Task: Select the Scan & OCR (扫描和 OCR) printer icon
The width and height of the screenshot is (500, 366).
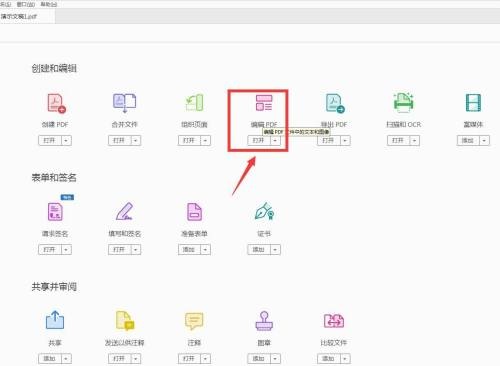Action: [403, 102]
